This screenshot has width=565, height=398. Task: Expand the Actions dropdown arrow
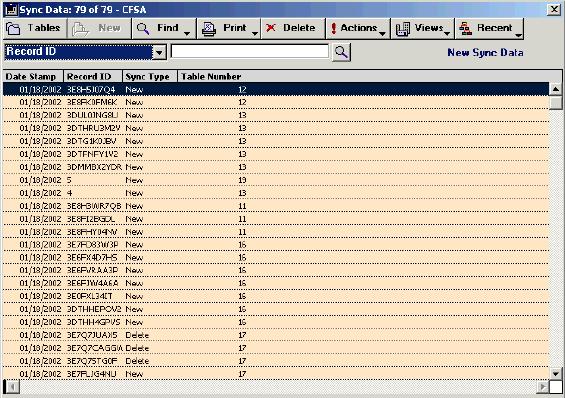(x=382, y=33)
